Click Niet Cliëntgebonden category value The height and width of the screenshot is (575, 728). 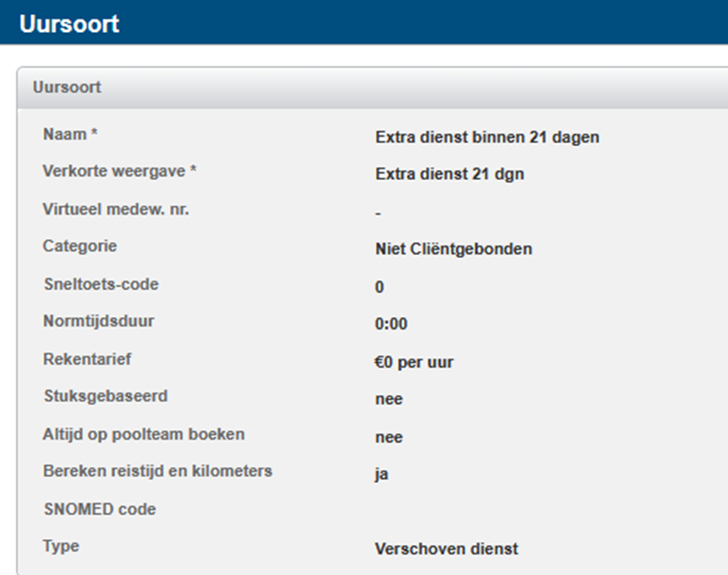[x=454, y=249]
